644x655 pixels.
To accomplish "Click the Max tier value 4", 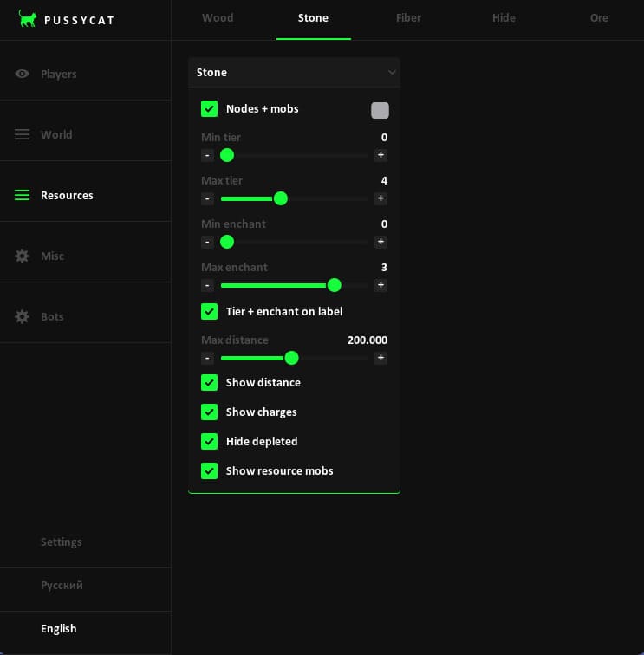I will click(384, 181).
